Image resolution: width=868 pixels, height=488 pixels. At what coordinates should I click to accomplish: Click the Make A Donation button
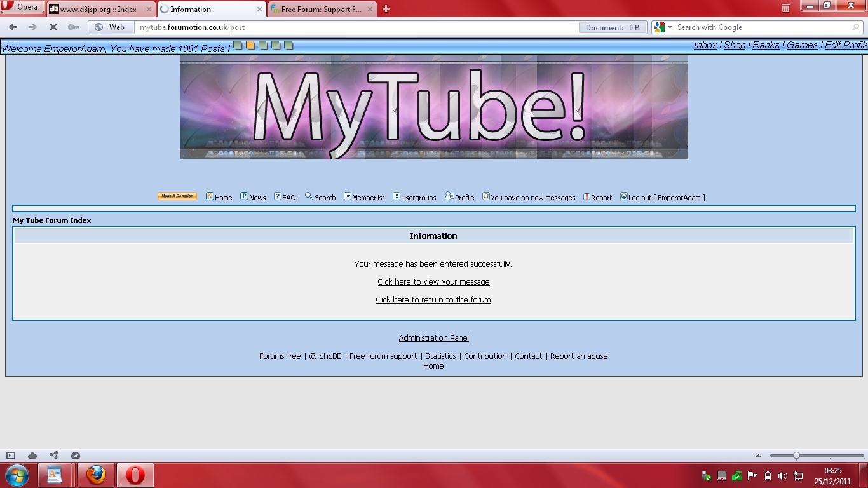[177, 196]
